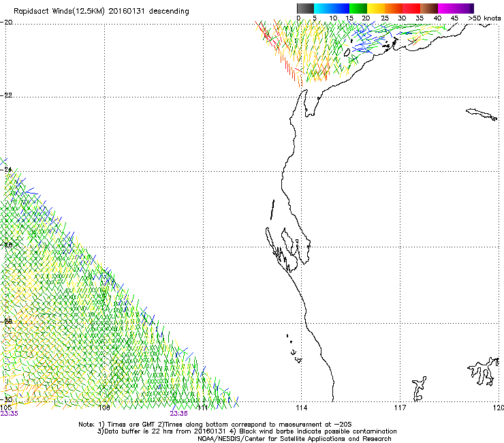Click the '35' legend scale number

420,18
